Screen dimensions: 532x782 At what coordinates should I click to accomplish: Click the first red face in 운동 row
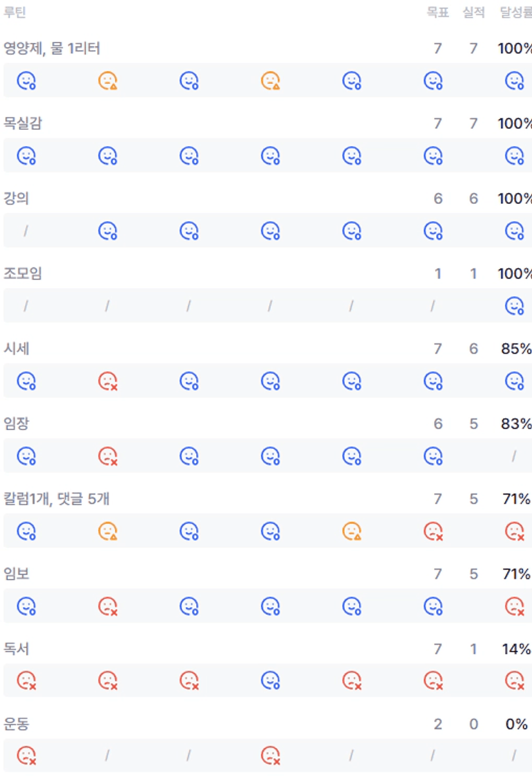pos(26,755)
